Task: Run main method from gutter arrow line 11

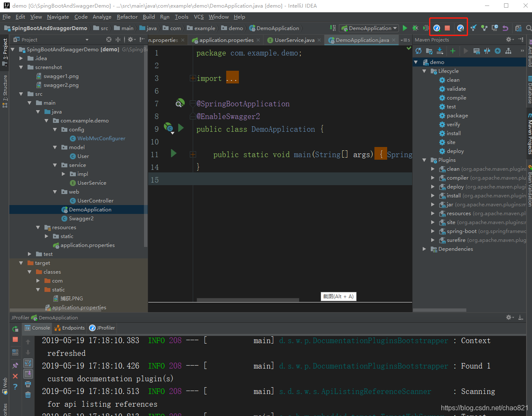Action: click(173, 153)
